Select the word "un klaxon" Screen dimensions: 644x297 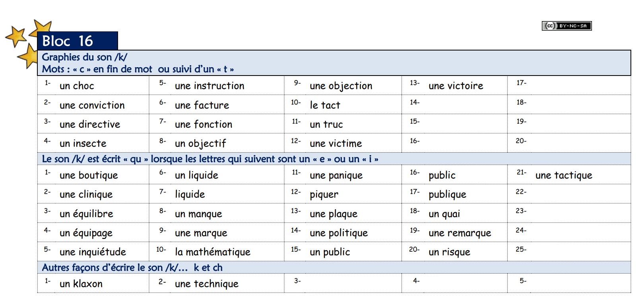81,284
